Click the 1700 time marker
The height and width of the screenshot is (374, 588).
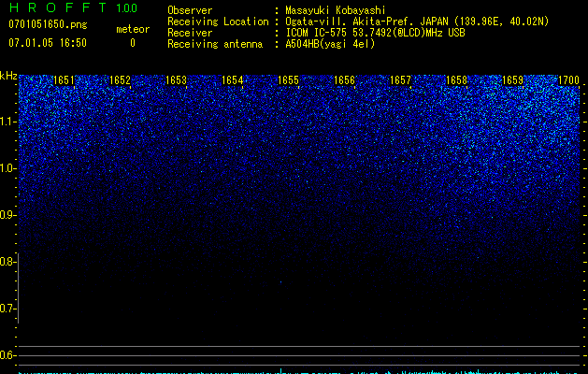(x=568, y=80)
